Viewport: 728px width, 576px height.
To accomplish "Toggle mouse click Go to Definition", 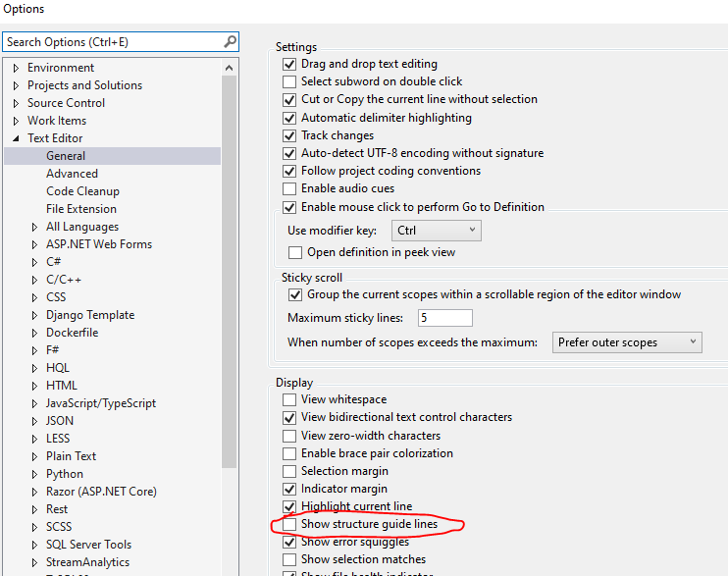I will pos(289,207).
